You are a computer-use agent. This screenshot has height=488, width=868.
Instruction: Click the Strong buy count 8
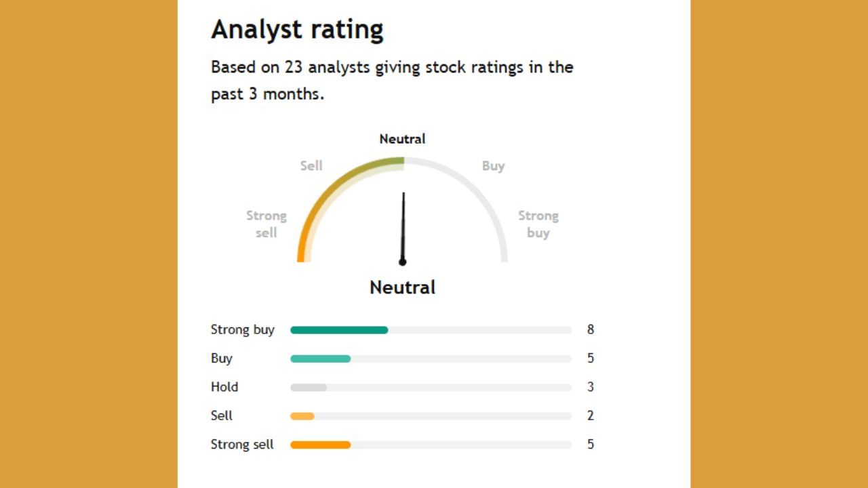591,330
